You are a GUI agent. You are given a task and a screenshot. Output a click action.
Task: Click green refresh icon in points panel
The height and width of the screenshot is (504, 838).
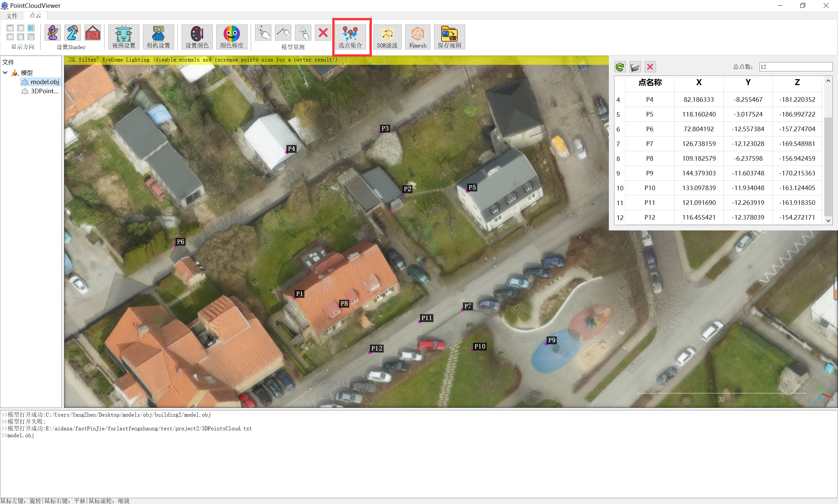(620, 67)
